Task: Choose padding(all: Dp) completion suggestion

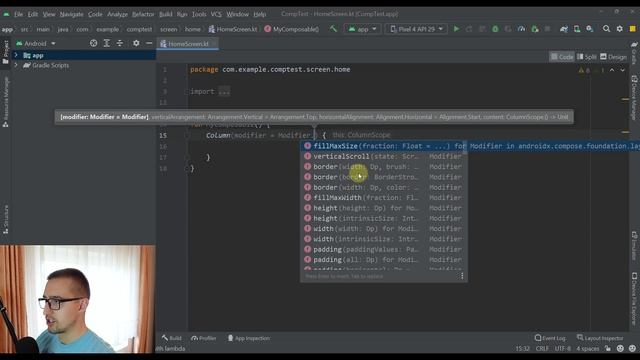Action: click(x=384, y=260)
